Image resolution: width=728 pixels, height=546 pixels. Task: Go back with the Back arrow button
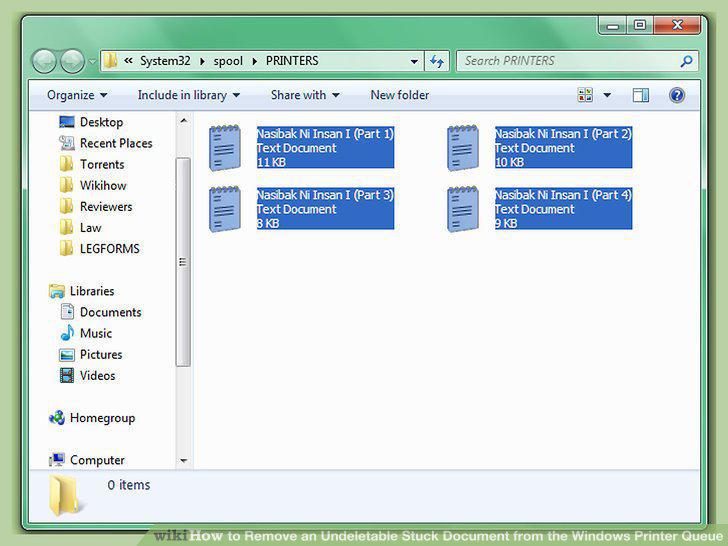point(44,61)
